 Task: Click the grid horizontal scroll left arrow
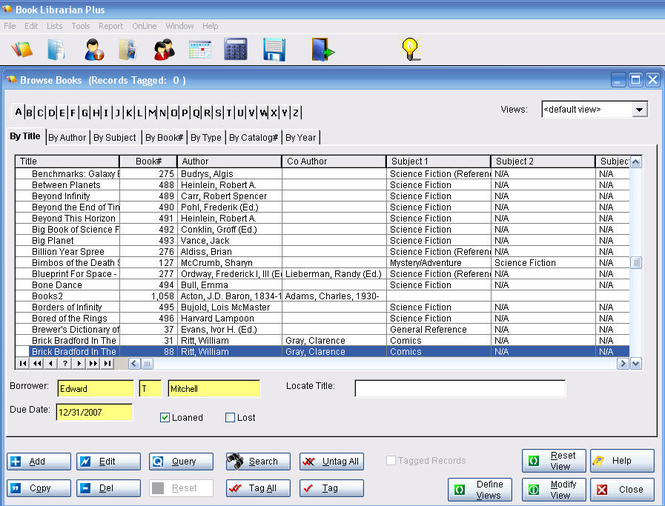pos(134,363)
